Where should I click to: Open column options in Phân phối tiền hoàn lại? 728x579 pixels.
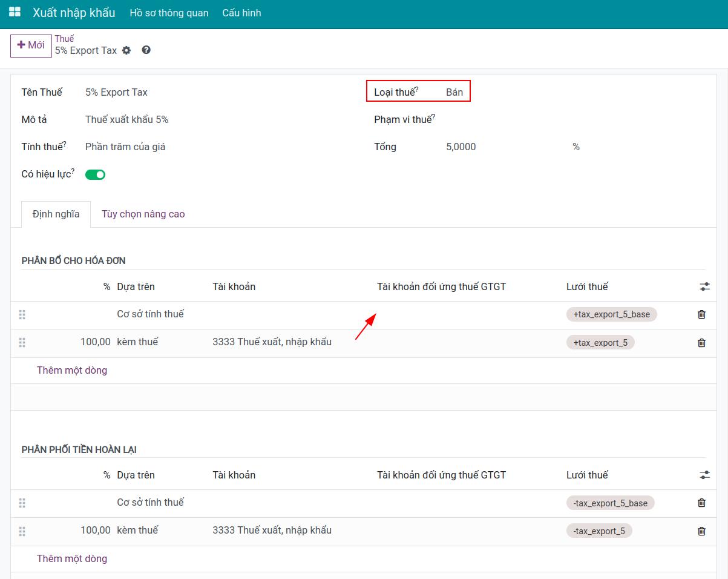click(704, 475)
